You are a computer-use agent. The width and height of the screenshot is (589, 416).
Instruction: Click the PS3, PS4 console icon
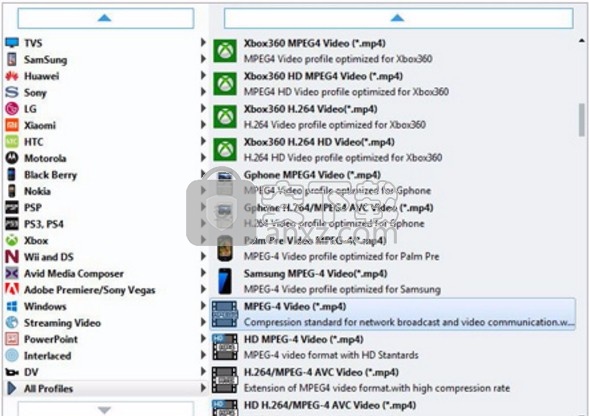coord(12,224)
